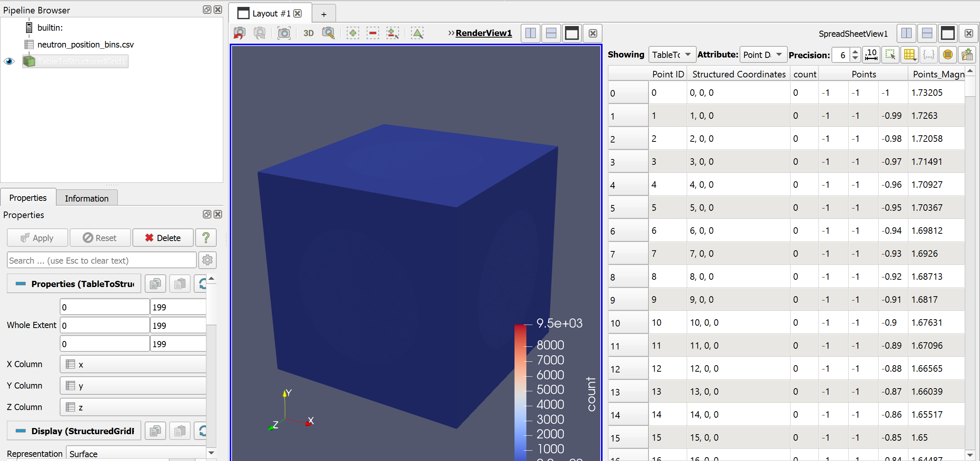Hide TableToStructuredGrid1 using the eye icon
Screen dimensions: 980x461
(x=9, y=61)
